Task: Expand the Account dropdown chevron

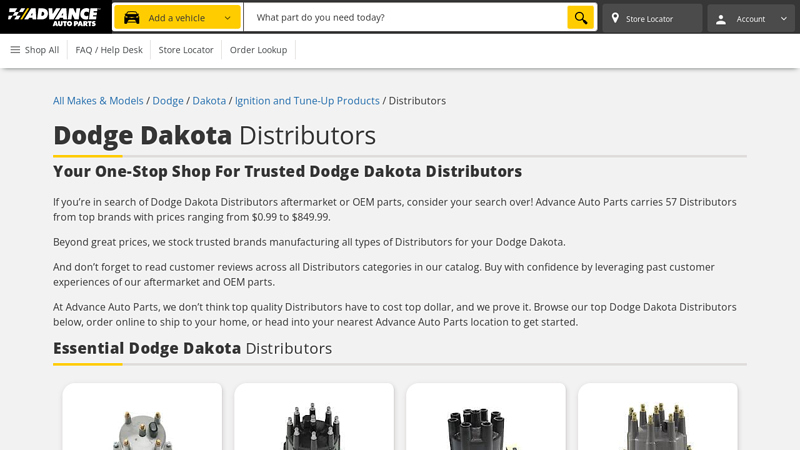Action: [784, 19]
